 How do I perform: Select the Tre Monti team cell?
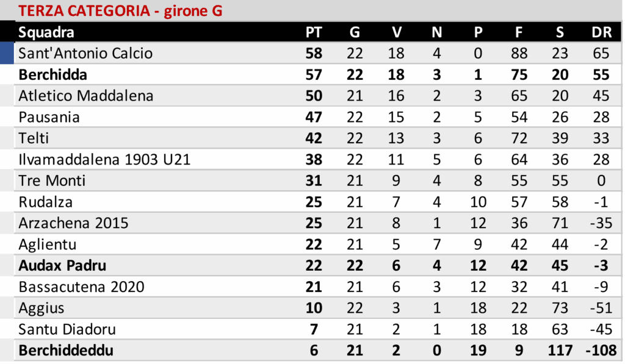52,181
